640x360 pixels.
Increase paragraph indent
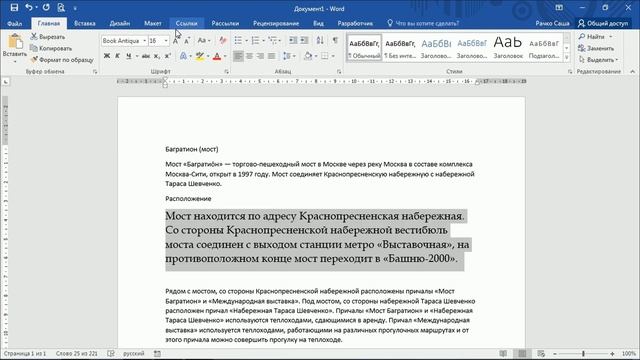coord(304,40)
